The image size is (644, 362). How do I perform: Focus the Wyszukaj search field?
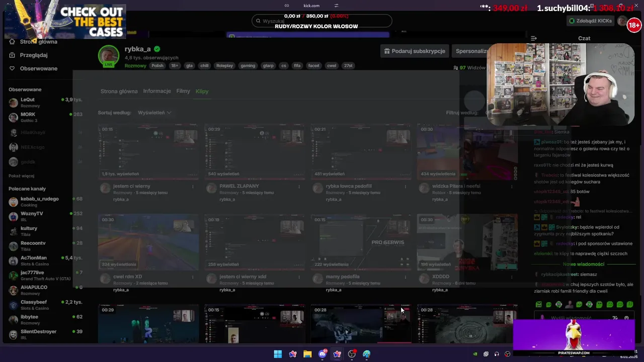coord(322,21)
